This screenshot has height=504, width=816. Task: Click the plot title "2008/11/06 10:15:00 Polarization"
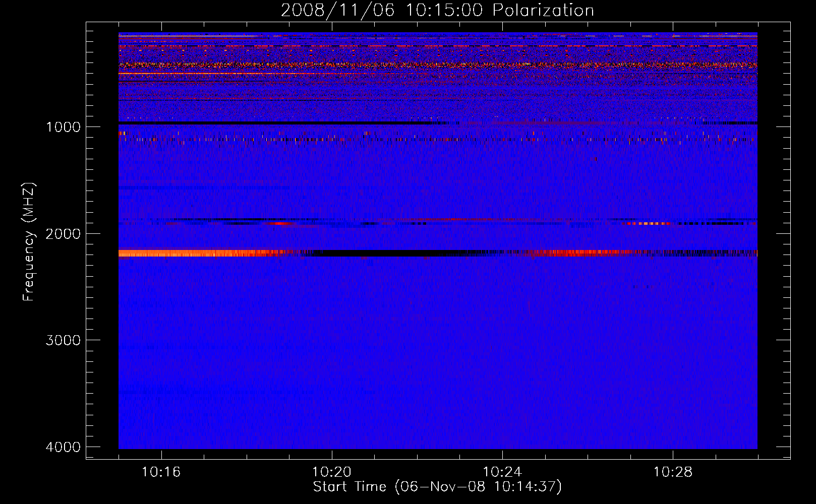point(437,11)
